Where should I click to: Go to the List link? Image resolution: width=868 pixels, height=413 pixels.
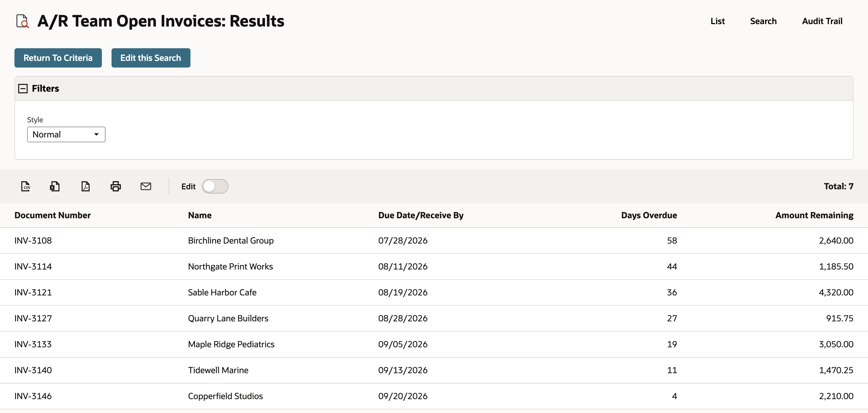(717, 21)
